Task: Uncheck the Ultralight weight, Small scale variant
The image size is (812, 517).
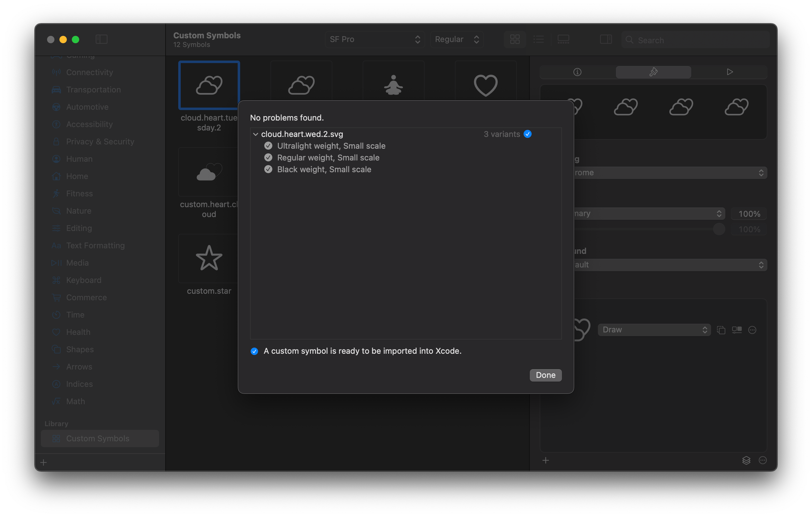Action: [268, 146]
